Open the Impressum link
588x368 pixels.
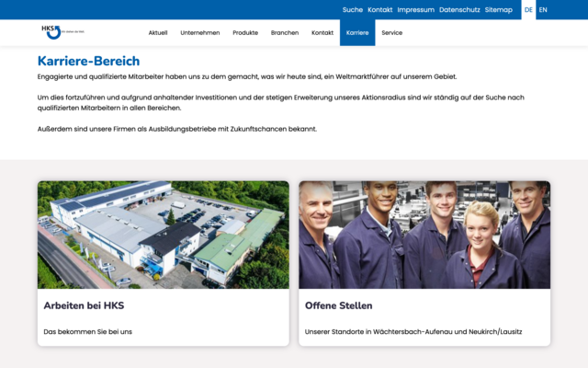[416, 10]
